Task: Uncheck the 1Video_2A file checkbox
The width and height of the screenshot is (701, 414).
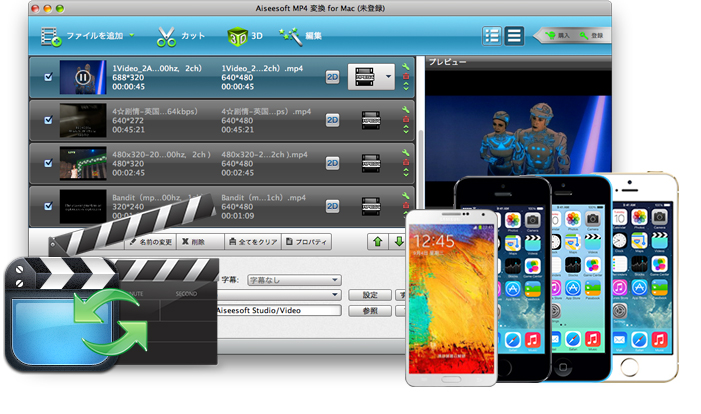Action: [x=47, y=76]
